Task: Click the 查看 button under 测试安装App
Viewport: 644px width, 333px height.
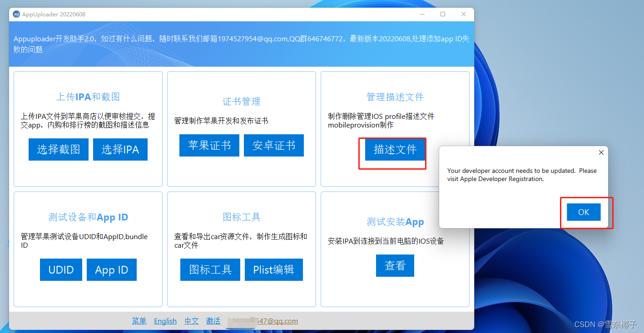Action: tap(395, 265)
